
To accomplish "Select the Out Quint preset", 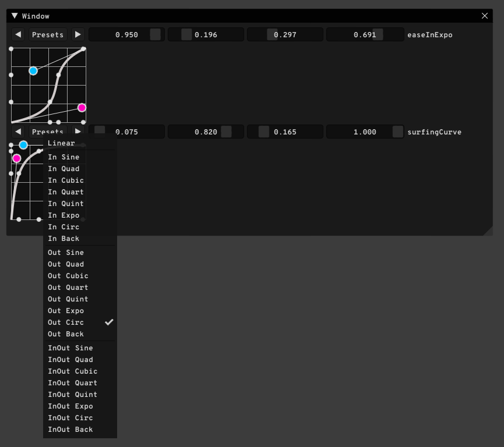I will pos(80,299).
